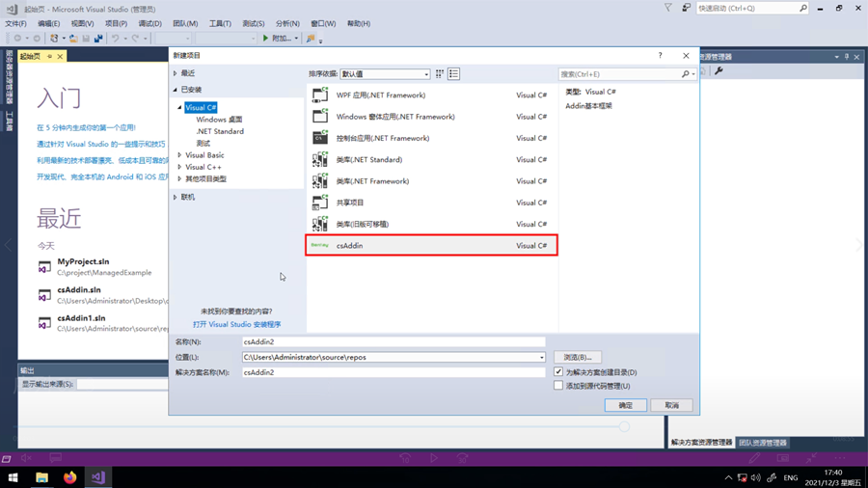Pin the Solution Explorer panel
This screenshot has width=868, height=488.
(x=847, y=57)
